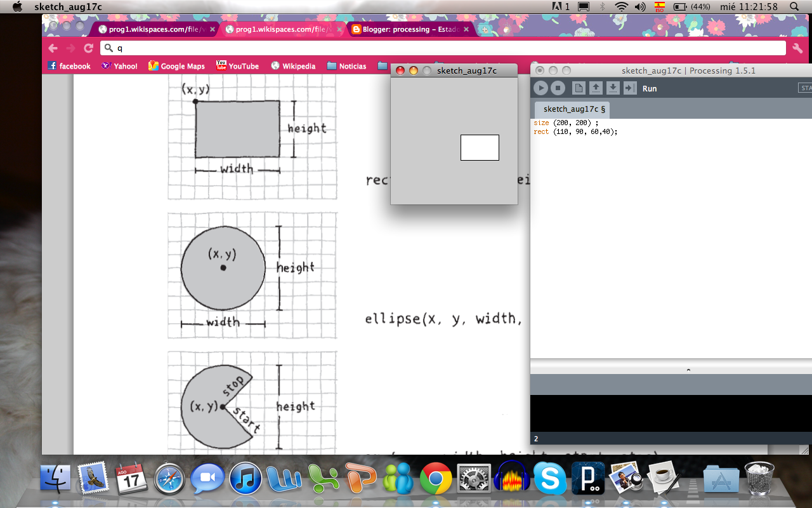Stop the running sketch
The width and height of the screenshot is (812, 508).
[x=558, y=88]
